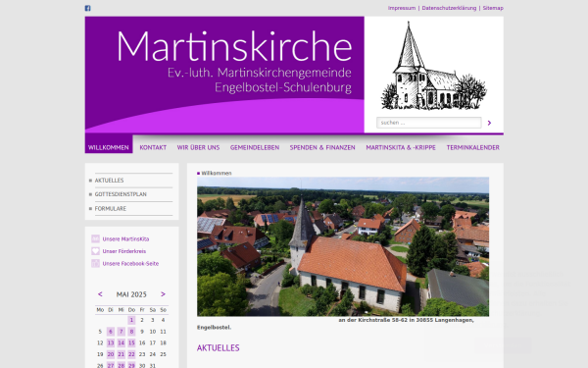Go to next month in calendar
This screenshot has height=368, width=588.
pyautogui.click(x=163, y=294)
